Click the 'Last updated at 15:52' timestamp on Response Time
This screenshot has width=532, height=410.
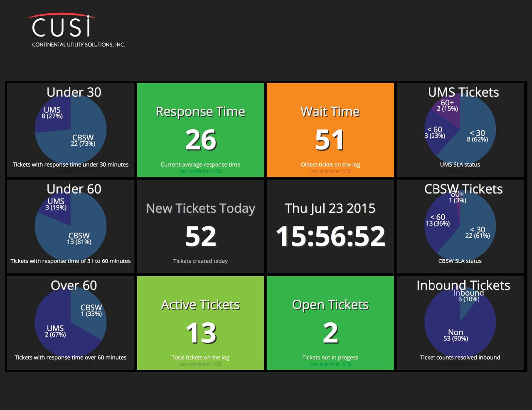(x=200, y=171)
